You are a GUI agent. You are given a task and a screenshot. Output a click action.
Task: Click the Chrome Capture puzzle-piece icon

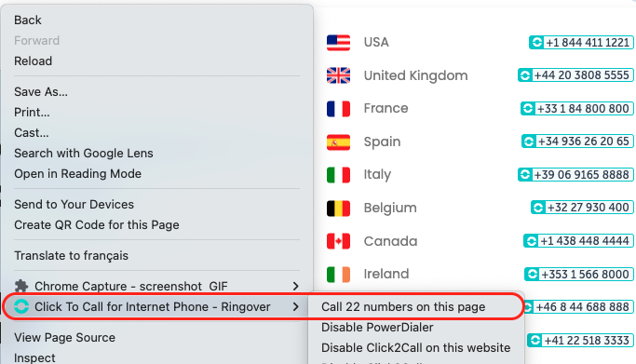click(21, 286)
